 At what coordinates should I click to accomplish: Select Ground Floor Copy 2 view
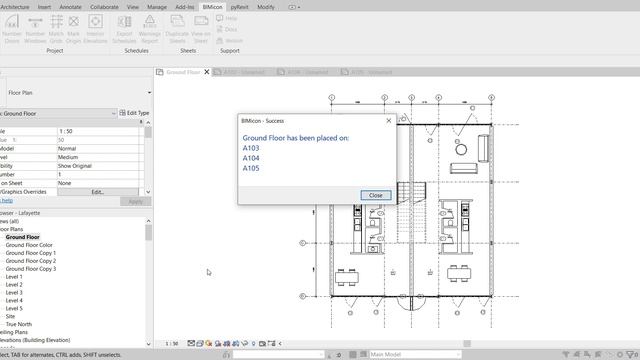coord(31,260)
